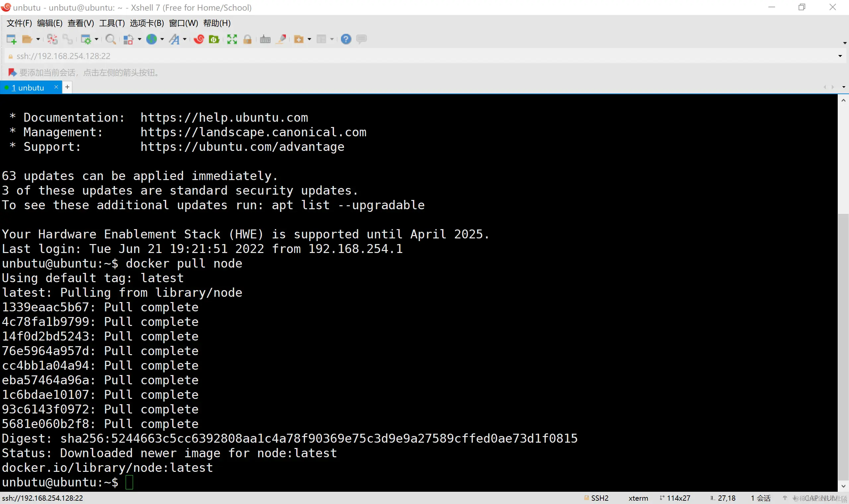Add a new tab with plus button
Image resolution: width=849 pixels, height=504 pixels.
67,87
